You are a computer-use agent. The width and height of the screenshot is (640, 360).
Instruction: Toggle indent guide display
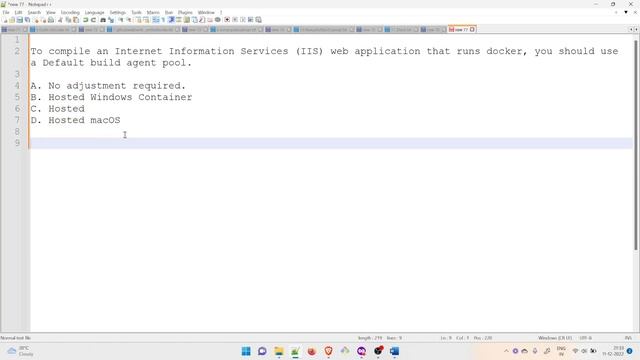[171, 20]
